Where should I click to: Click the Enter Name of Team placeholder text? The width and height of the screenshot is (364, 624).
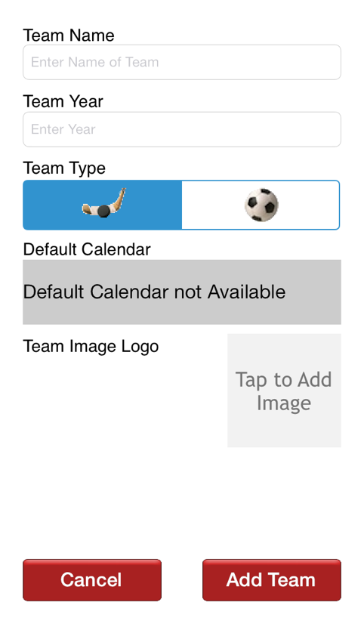coord(95,62)
